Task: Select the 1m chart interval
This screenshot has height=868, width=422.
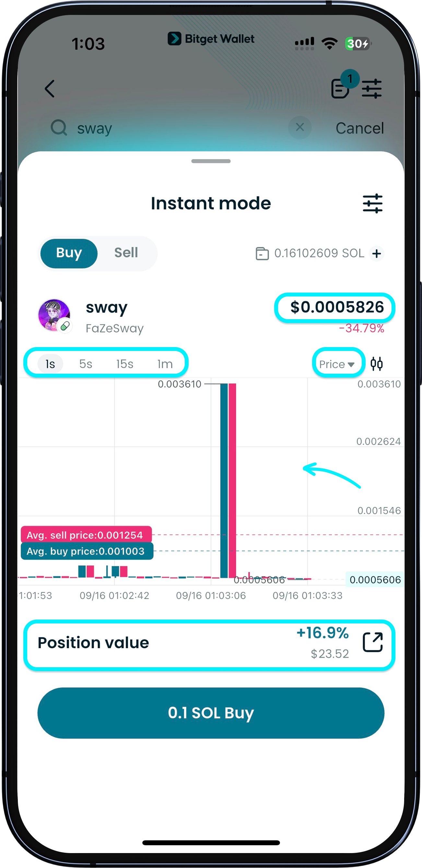Action: point(165,364)
